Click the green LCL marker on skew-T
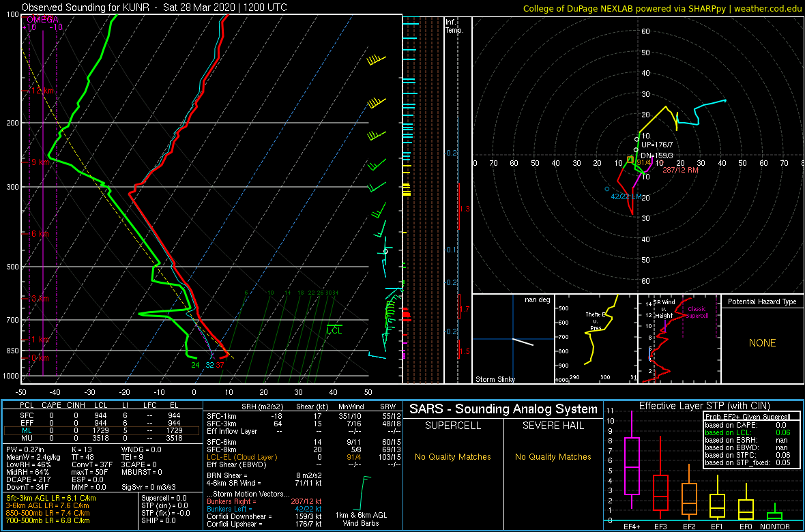The image size is (805, 532). 334,330
